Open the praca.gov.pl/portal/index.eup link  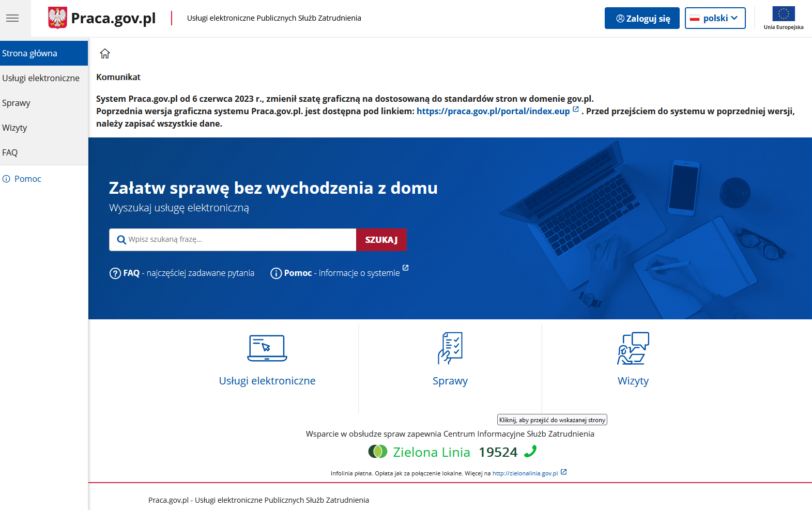coord(493,111)
